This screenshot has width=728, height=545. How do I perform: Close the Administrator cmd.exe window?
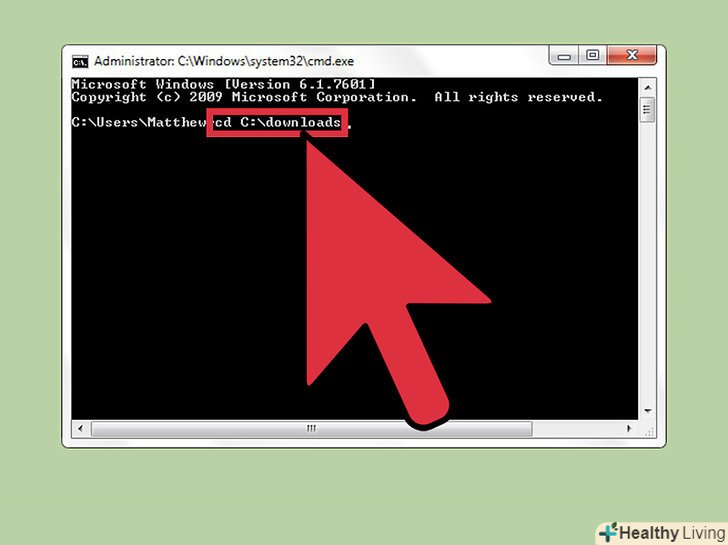(x=631, y=55)
